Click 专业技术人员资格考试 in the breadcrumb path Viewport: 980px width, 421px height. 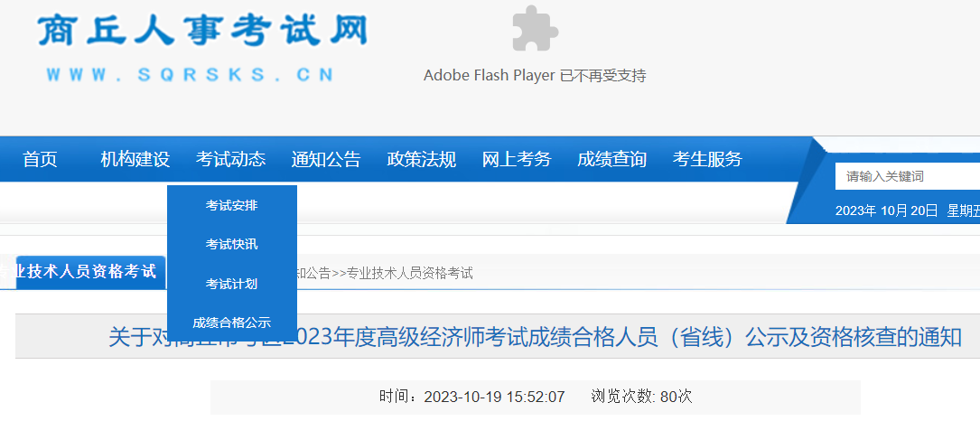coord(410,273)
